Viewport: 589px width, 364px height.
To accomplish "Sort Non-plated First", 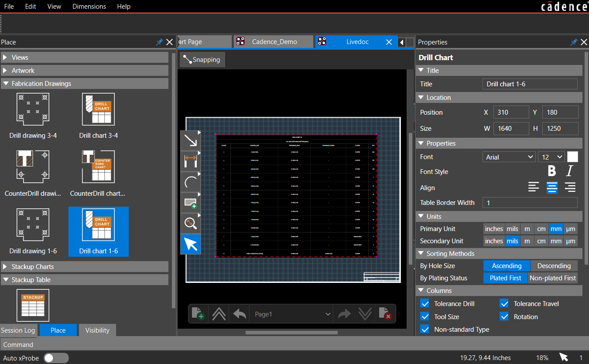I will coord(553,278).
